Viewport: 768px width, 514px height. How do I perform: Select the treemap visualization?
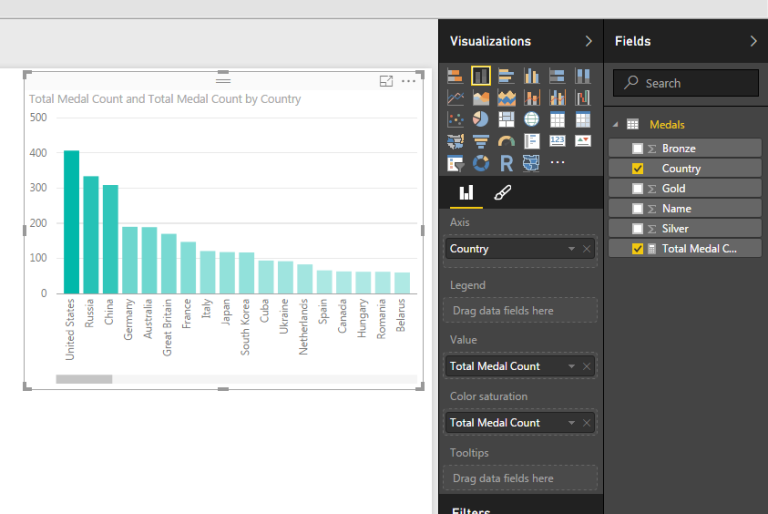[506, 119]
